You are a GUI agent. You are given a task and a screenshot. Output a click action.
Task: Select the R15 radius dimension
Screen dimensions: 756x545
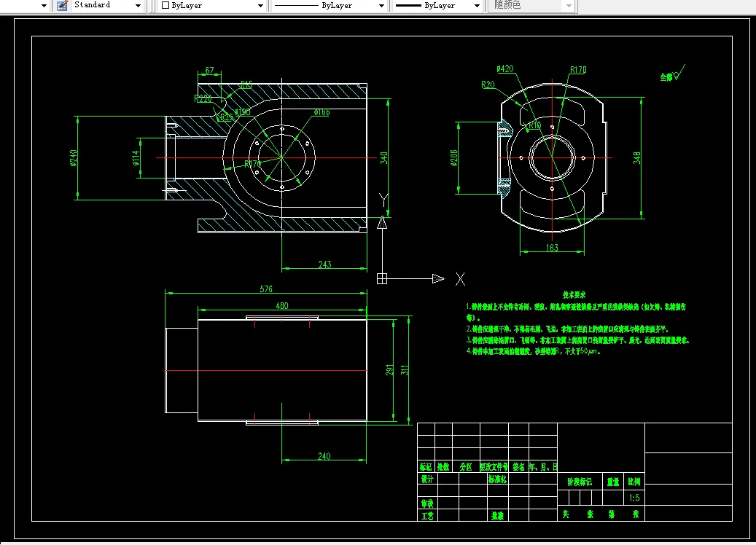[x=246, y=85]
